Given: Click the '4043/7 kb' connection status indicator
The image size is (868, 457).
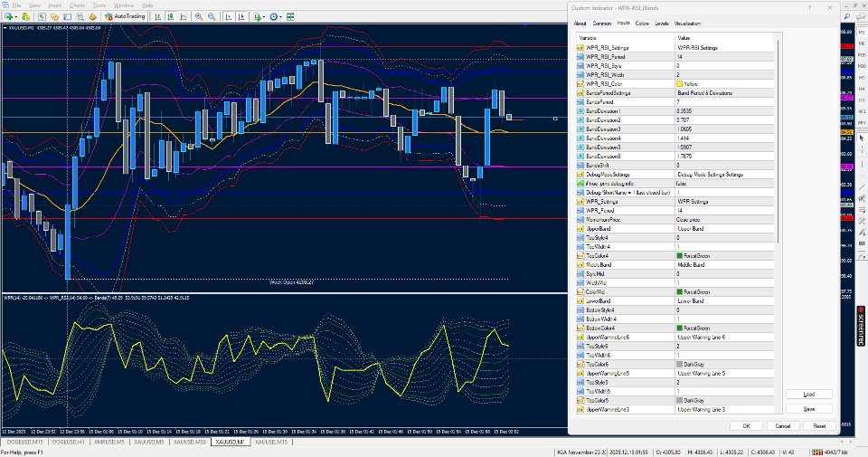Looking at the screenshot, I should 829,452.
